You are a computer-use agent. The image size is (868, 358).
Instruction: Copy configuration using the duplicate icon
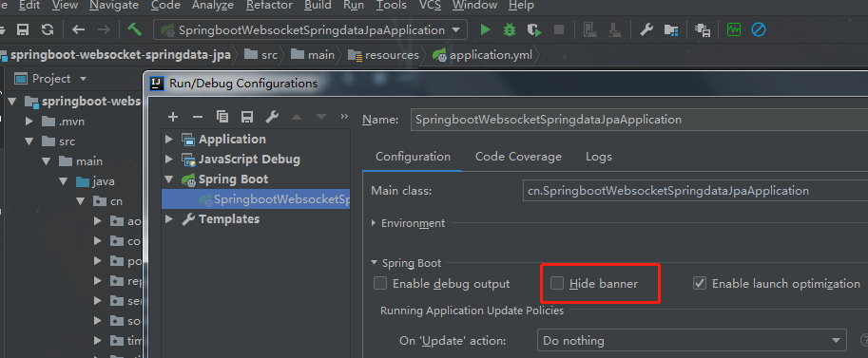pyautogui.click(x=222, y=117)
